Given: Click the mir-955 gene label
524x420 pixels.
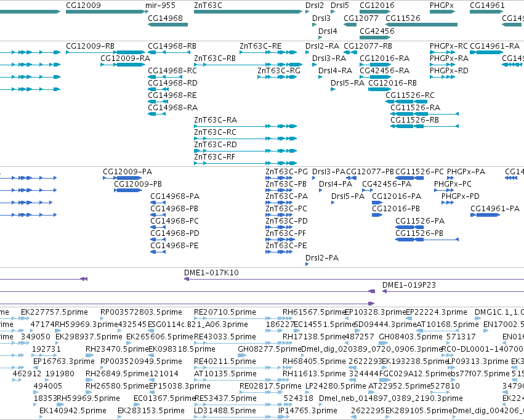Looking at the screenshot, I should 160,6.
